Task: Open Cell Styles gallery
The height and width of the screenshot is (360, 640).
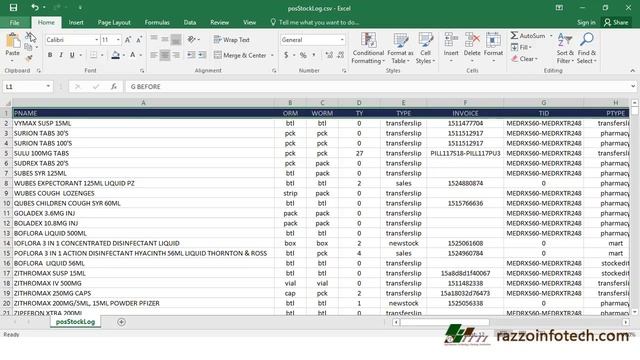Action: pos(425,48)
